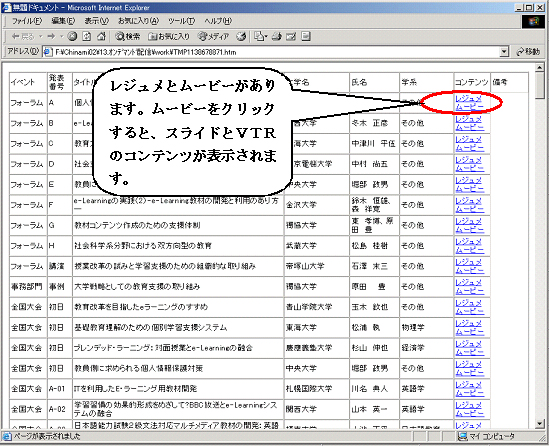Open the レジュメ link in forum row G
The height and width of the screenshot is (446, 549).
tap(468, 221)
